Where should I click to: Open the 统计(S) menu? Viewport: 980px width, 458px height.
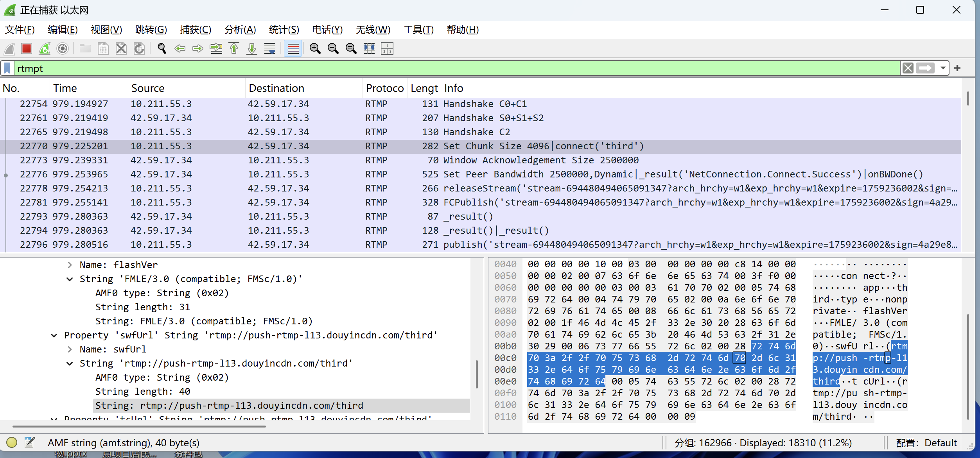click(284, 30)
